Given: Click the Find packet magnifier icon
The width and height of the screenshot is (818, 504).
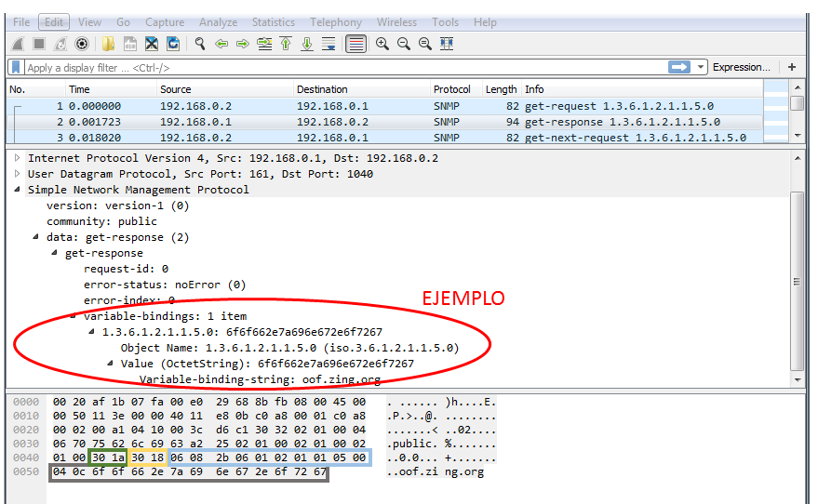Looking at the screenshot, I should tap(199, 44).
